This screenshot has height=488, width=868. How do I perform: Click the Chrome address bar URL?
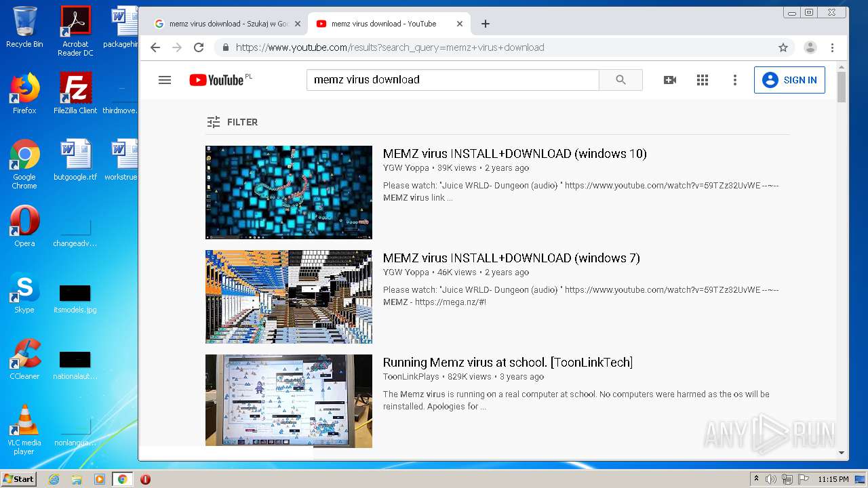390,47
